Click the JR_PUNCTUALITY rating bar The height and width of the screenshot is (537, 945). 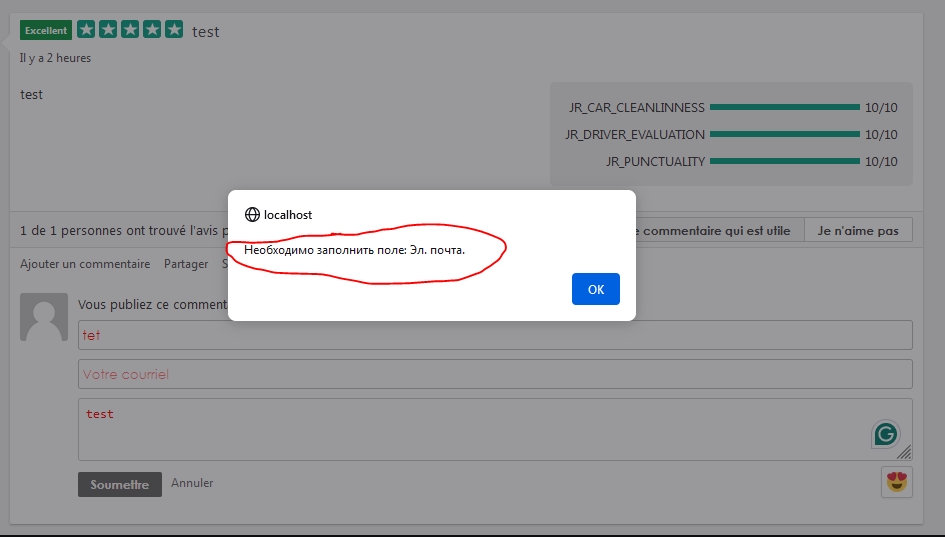(784, 161)
